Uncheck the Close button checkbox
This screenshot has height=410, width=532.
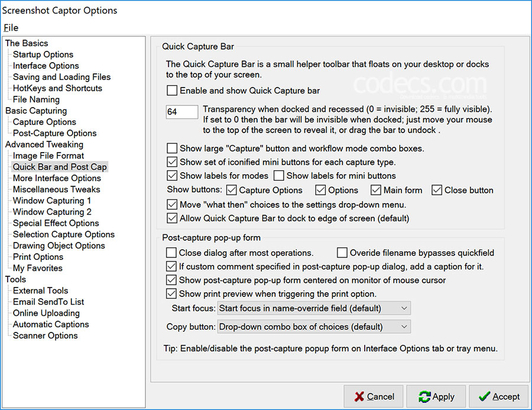[437, 190]
